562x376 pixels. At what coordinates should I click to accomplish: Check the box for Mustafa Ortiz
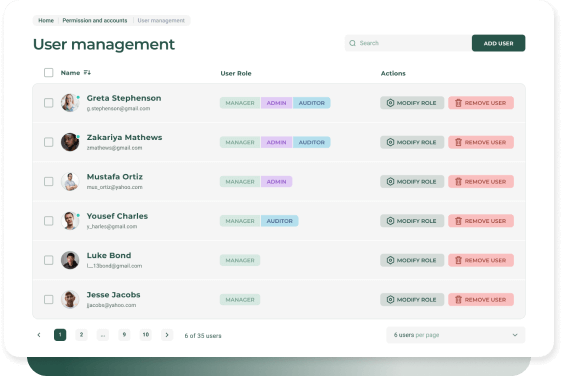pyautogui.click(x=48, y=181)
